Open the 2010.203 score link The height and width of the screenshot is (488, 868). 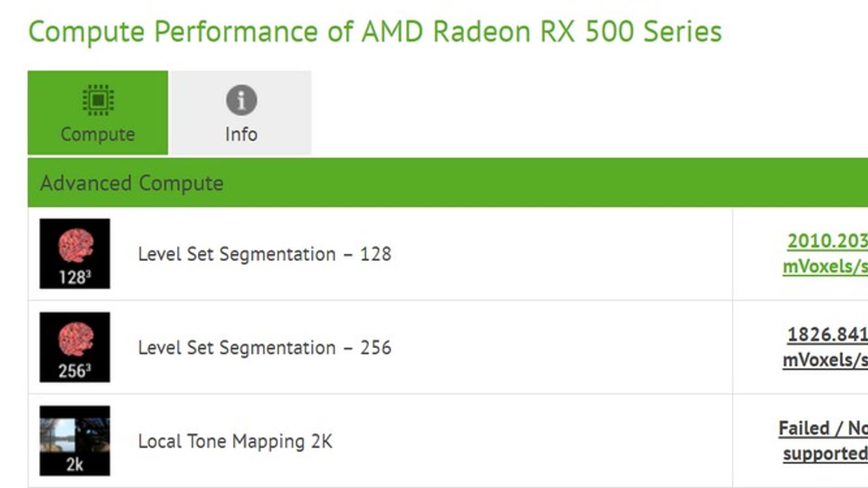pos(827,241)
